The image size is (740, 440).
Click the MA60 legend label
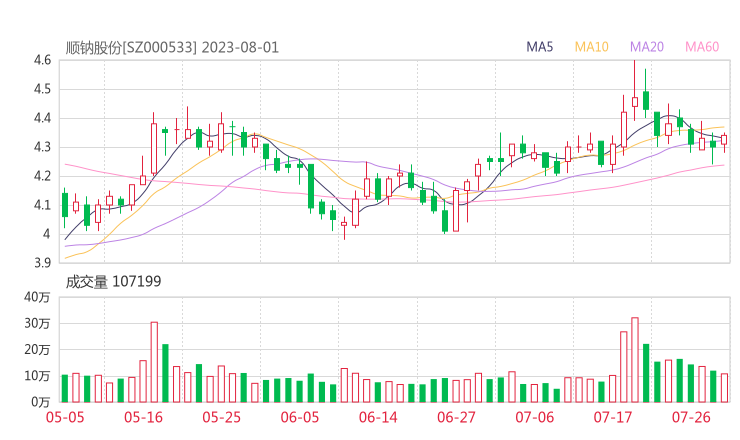click(702, 47)
